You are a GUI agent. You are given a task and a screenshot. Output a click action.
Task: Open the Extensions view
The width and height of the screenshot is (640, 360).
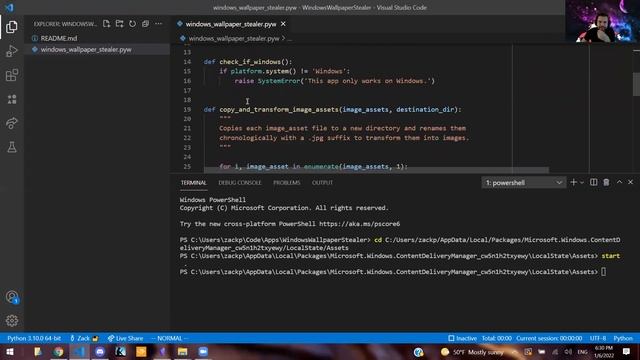point(11,75)
